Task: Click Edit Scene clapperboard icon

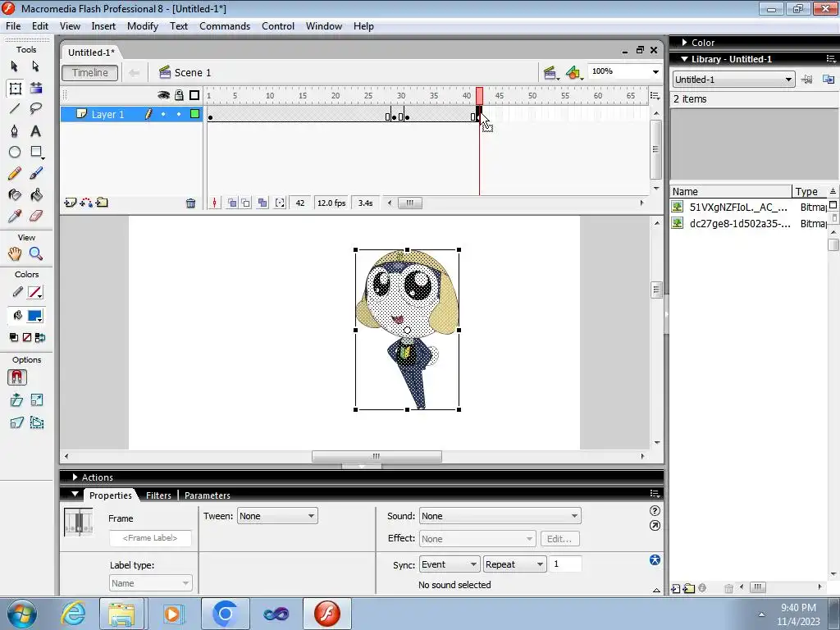Action: coord(550,73)
